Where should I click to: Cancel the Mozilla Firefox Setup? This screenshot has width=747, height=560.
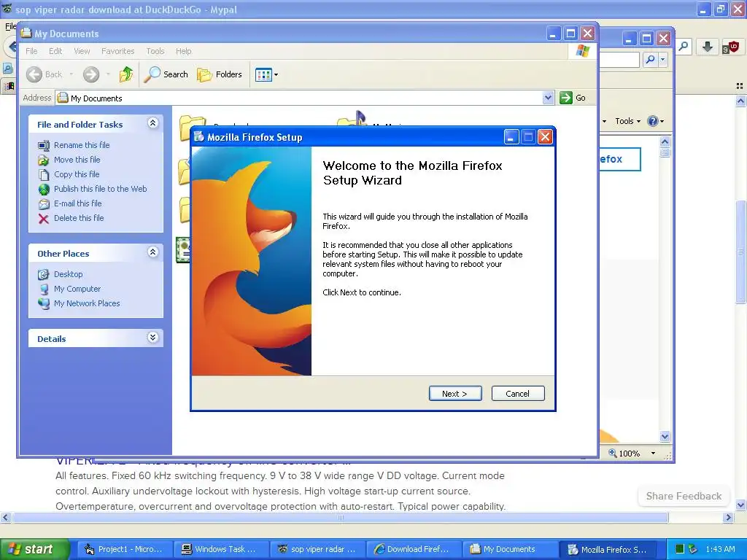click(x=517, y=393)
